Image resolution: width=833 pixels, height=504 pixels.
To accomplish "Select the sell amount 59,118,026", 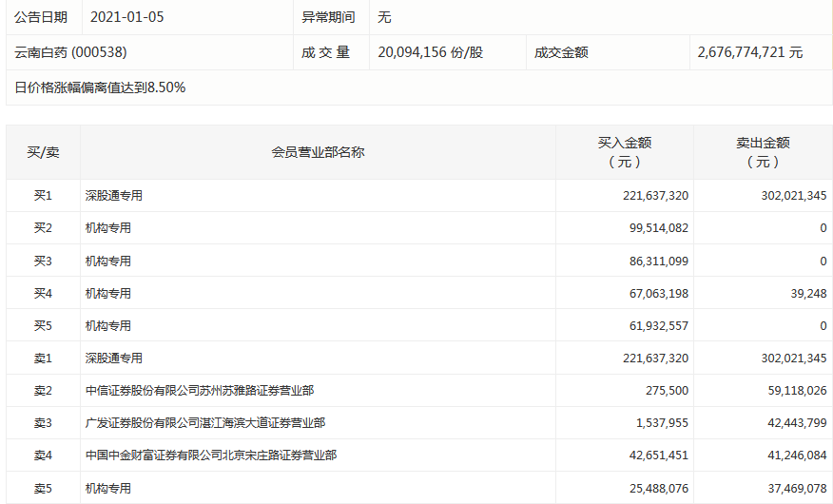I will pyautogui.click(x=791, y=391).
